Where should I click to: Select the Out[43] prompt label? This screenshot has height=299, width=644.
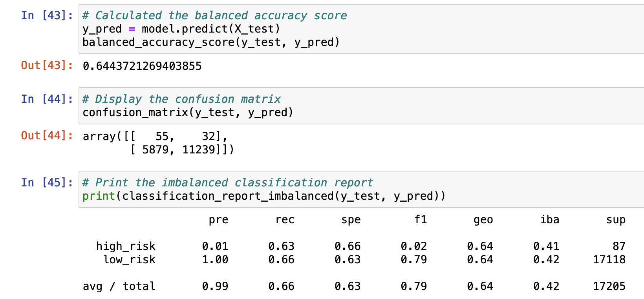[x=47, y=65]
